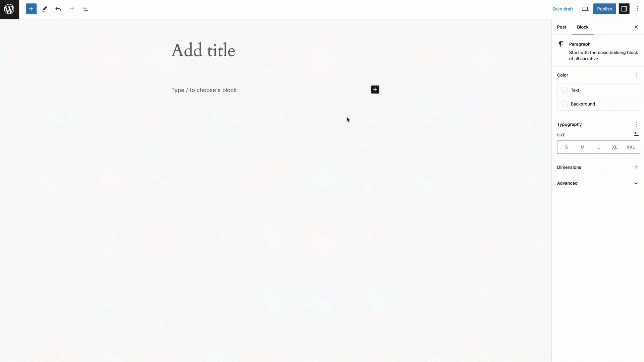This screenshot has height=362, width=644.
Task: Expand the Color options menu
Action: click(x=636, y=75)
